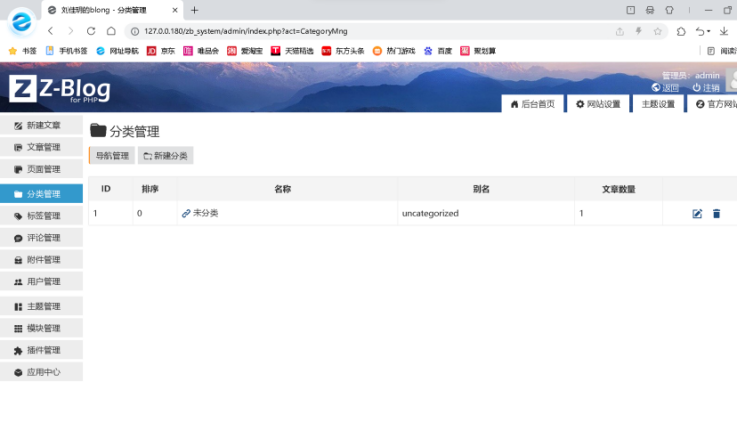This screenshot has width=737, height=423.
Task: Close the 分类管理 browser tab
Action: (x=175, y=10)
